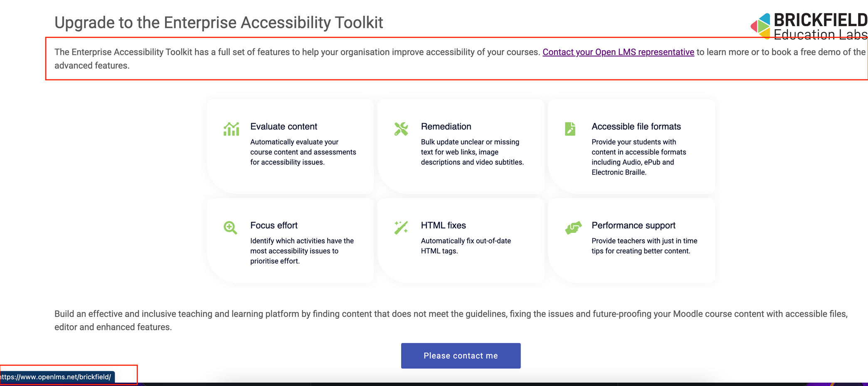Click the Remediation card title
Viewport: 868px width, 386px height.
click(446, 126)
